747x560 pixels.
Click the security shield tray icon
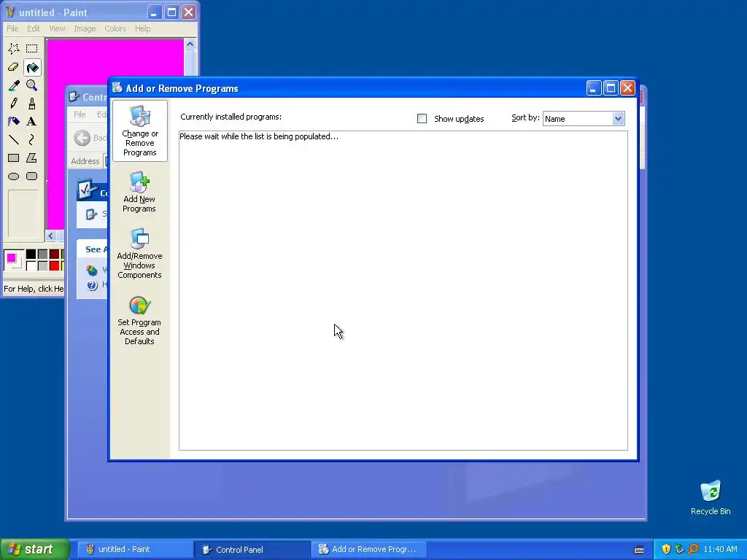click(x=666, y=549)
